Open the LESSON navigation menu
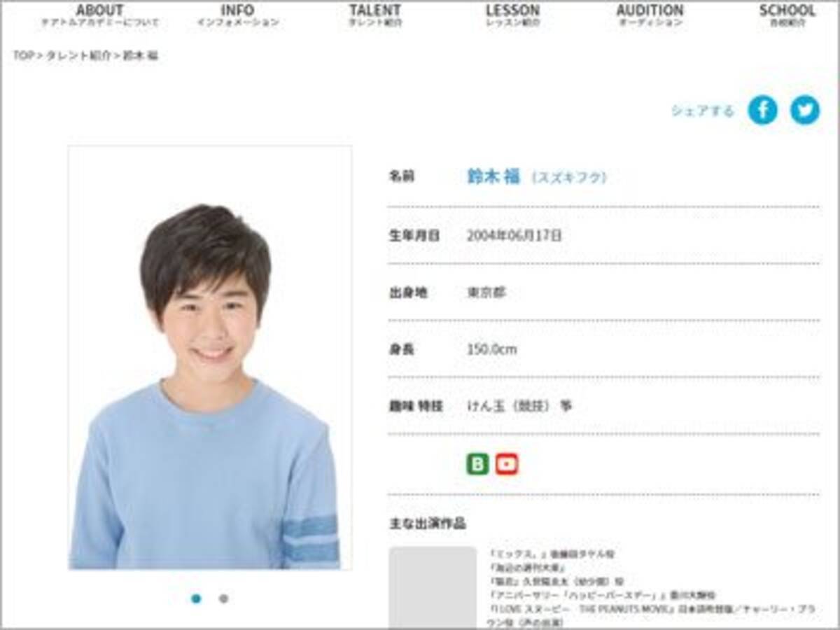Viewport: 840px width, 630px height. click(x=513, y=15)
